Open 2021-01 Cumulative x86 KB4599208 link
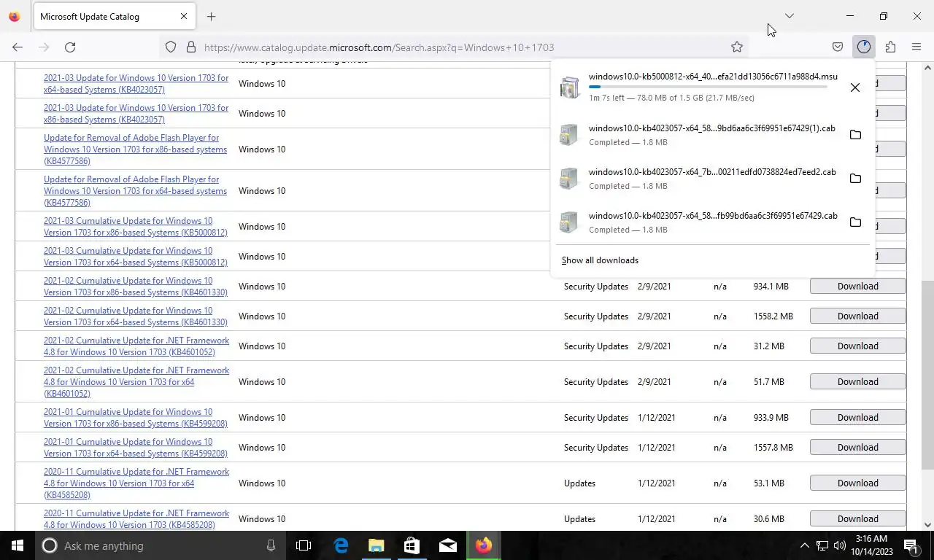Screen dimensions: 934x560 (x=136, y=417)
